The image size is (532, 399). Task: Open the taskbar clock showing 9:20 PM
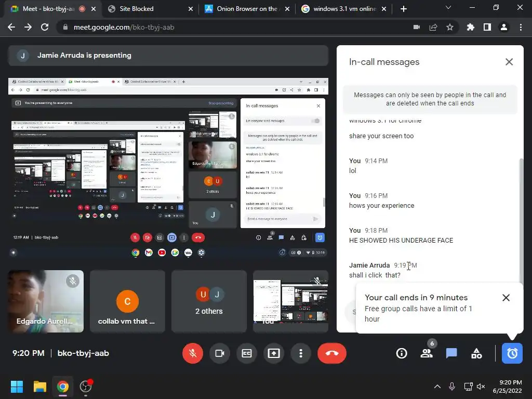point(508,387)
